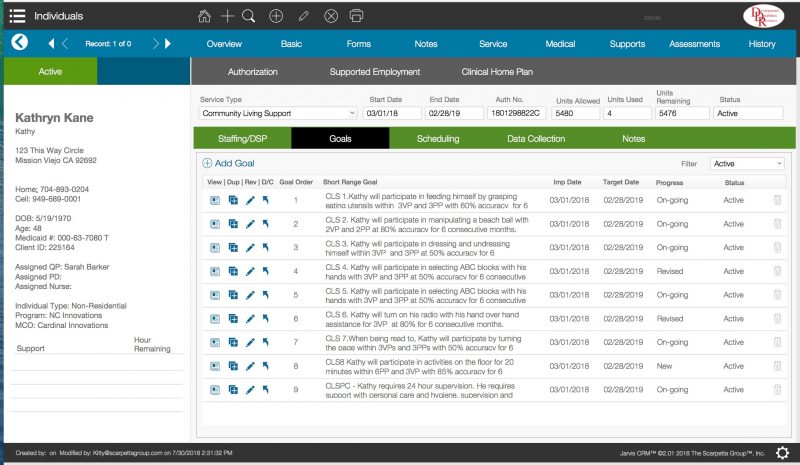Viewport: 800px width, 465px height.
Task: Discontinue goal CLS 4 arrow icon
Action: [265, 271]
